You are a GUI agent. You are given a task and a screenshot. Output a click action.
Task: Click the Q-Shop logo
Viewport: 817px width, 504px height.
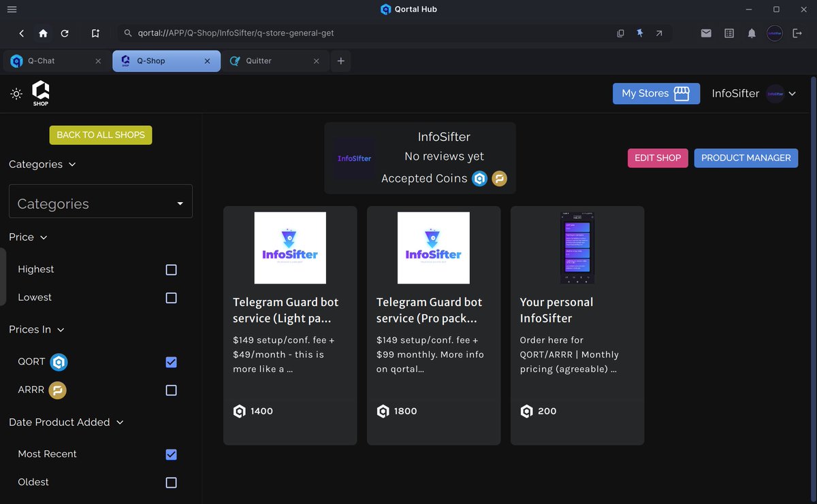(x=41, y=93)
